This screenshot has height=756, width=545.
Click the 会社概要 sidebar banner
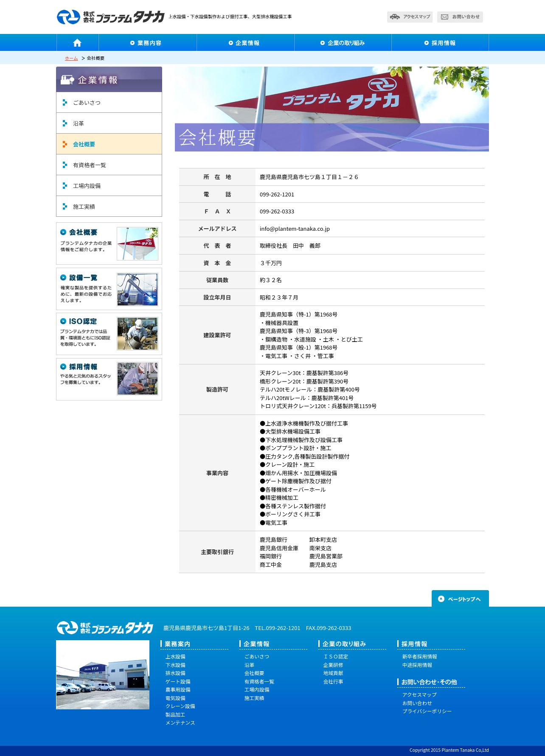109,244
